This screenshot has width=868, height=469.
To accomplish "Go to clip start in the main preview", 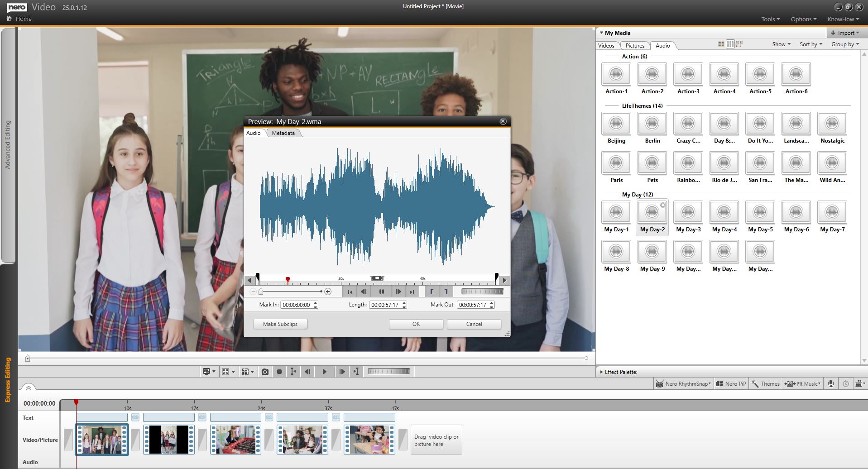I will (x=293, y=372).
